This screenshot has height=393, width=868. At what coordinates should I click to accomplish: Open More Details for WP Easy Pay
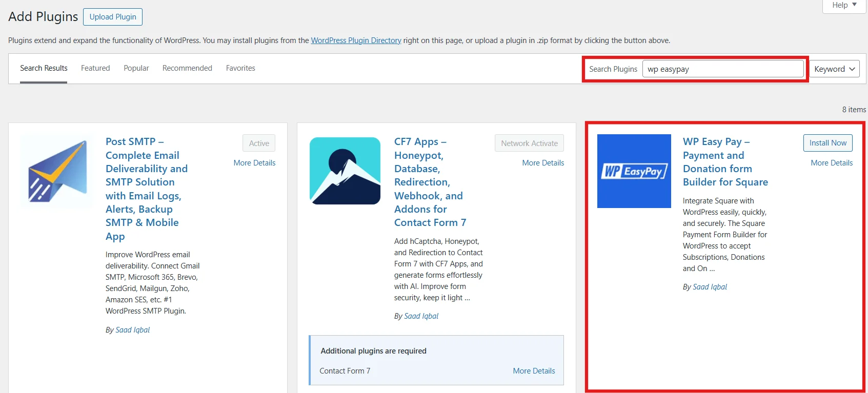pos(832,163)
